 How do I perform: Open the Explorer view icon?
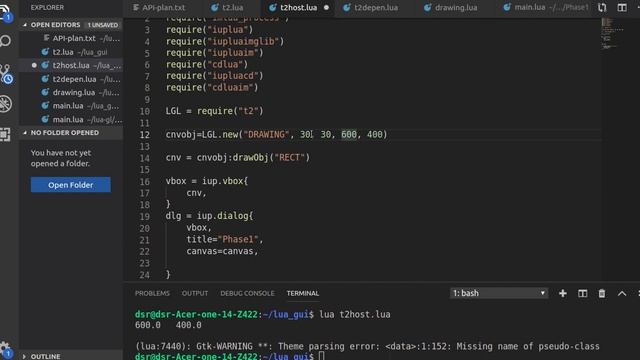click(x=5, y=12)
